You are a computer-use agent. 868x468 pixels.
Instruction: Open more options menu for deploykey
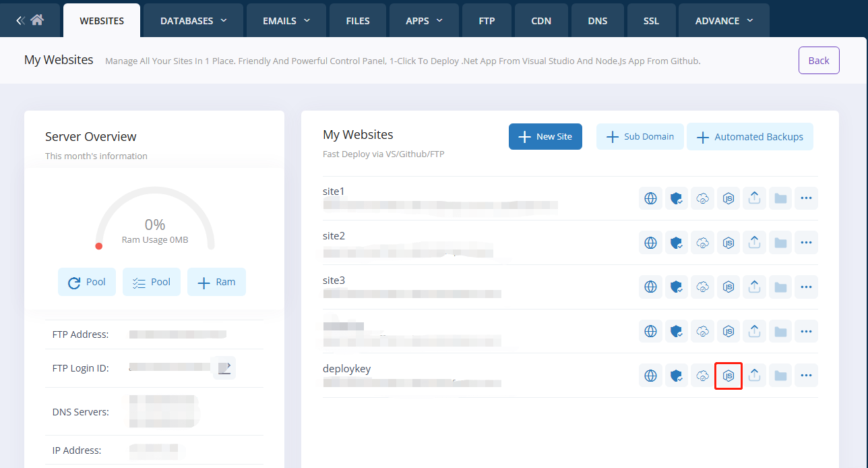806,376
